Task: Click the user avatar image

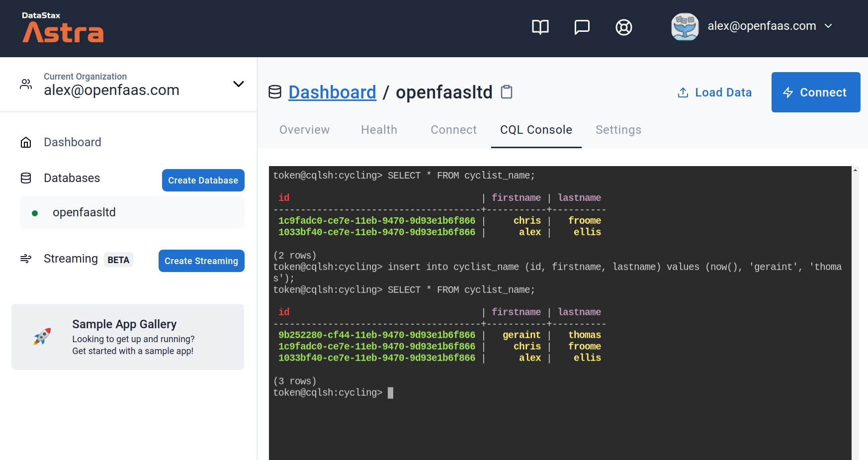Action: (x=685, y=27)
